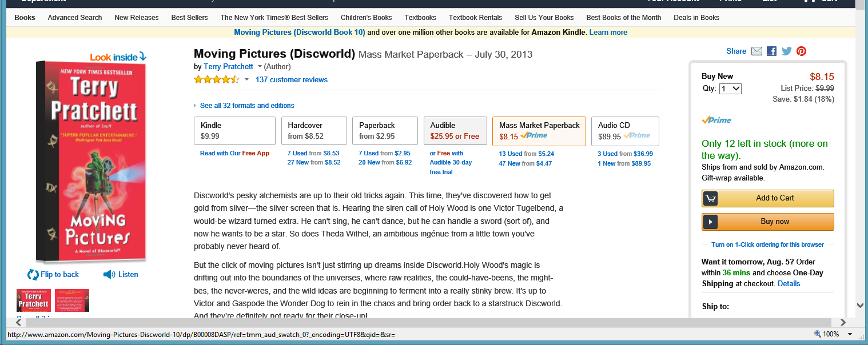Click the Flip to back icon
Viewport: 868px width, 345px height.
tap(33, 275)
